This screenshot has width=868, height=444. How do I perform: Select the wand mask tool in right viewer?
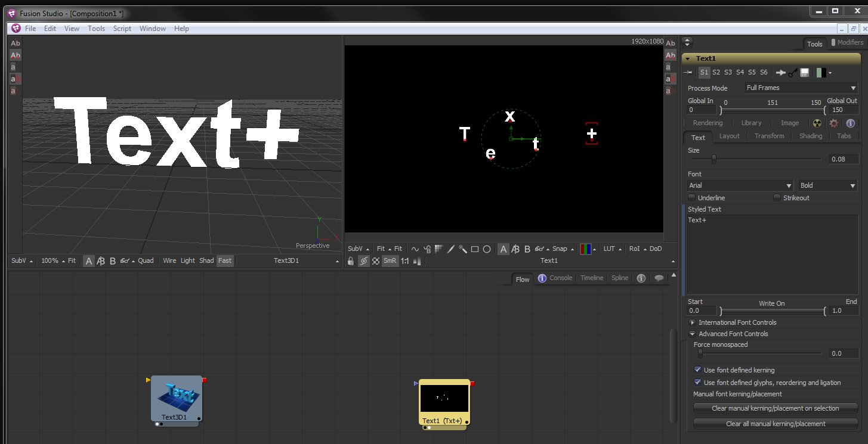pyautogui.click(x=462, y=249)
